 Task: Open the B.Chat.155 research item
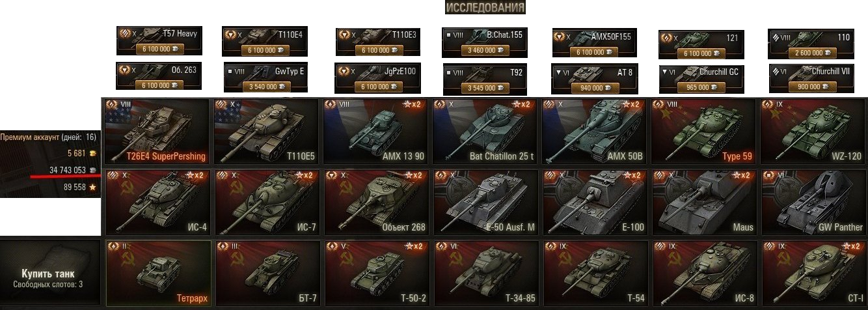point(484,42)
